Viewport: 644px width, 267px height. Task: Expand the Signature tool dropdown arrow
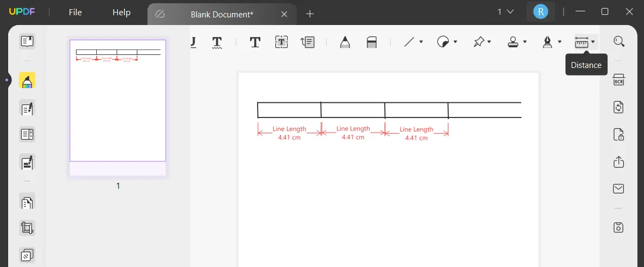[x=559, y=42]
